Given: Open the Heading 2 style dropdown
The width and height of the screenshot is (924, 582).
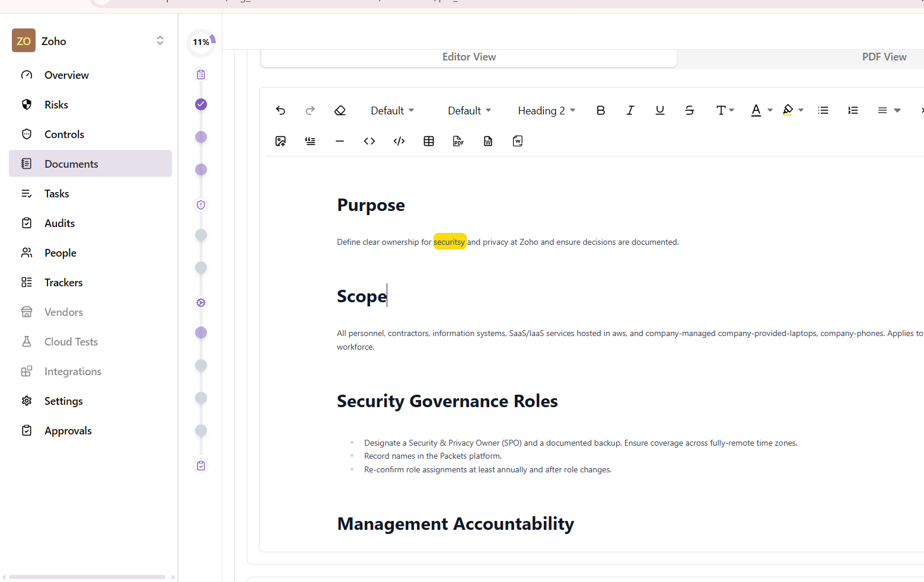Looking at the screenshot, I should pos(546,111).
